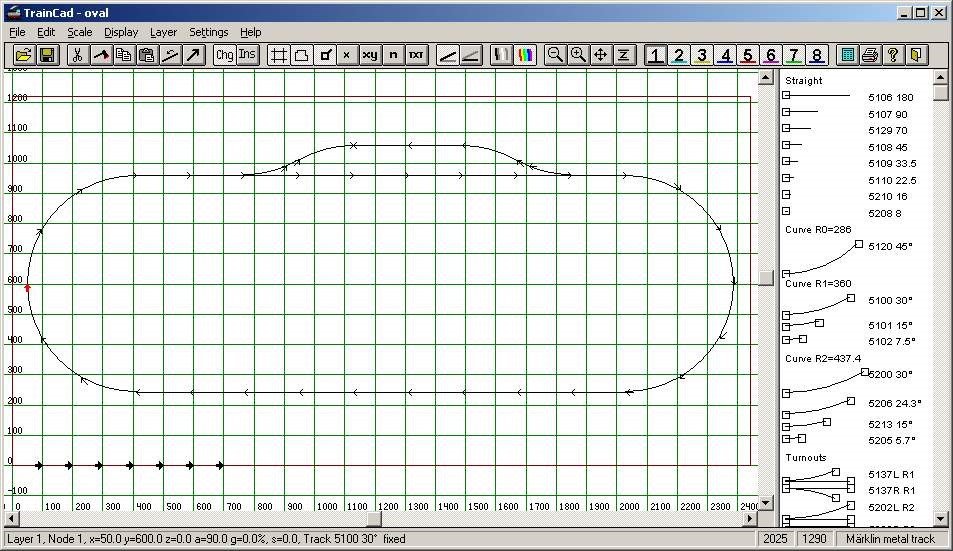This screenshot has height=551, width=953.
Task: Click the printer icon in toolbar
Action: click(870, 55)
